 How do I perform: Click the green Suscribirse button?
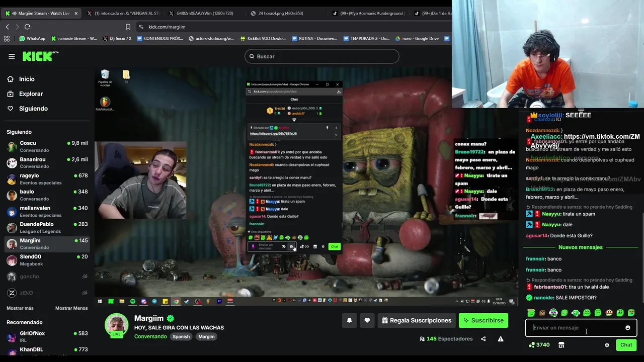tap(484, 320)
